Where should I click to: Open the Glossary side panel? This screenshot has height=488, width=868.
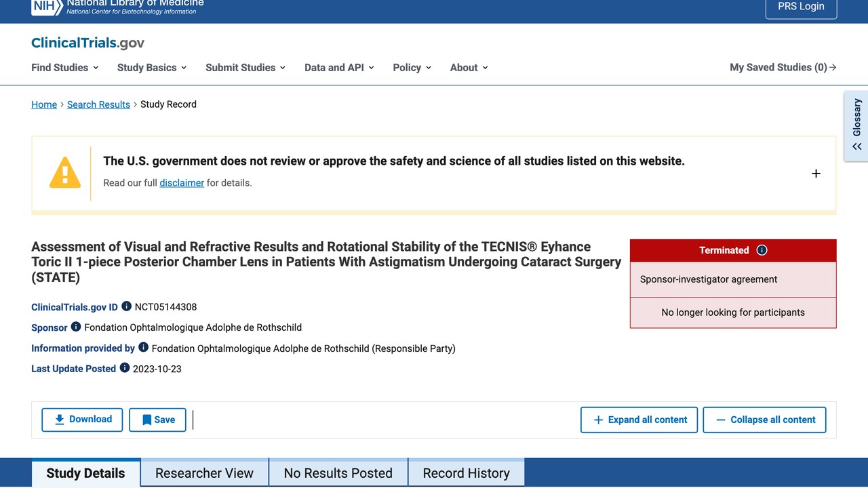[856, 126]
